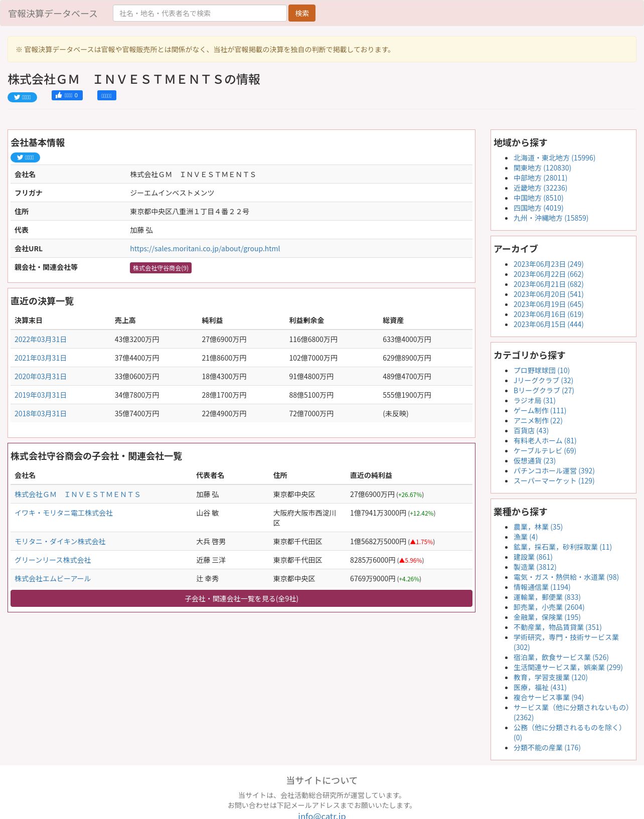
Task: Open the 2021年03月31日 settlement link
Action: click(x=41, y=358)
